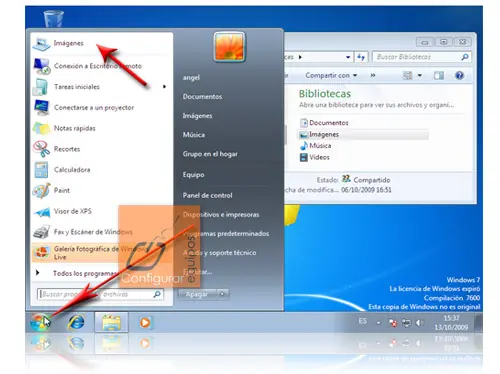Click the Compartido status icon

point(346,179)
